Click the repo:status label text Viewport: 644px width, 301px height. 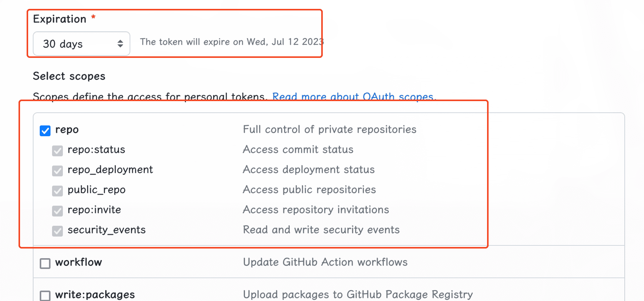96,150
